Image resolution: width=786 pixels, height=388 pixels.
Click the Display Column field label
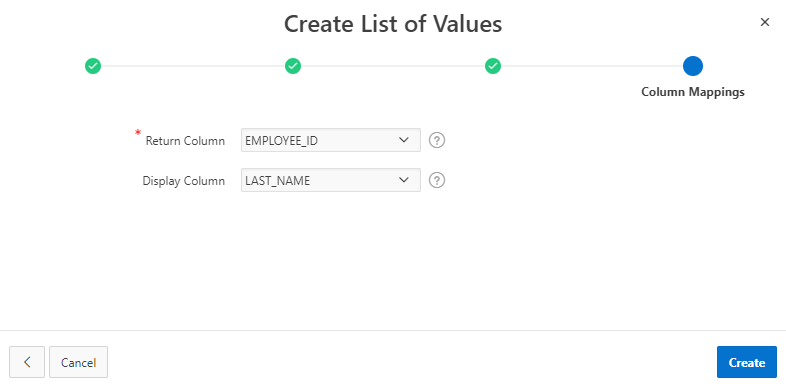coord(183,181)
